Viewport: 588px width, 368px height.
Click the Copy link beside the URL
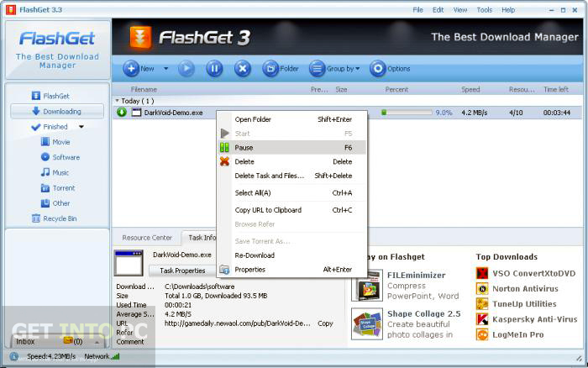[x=325, y=323]
